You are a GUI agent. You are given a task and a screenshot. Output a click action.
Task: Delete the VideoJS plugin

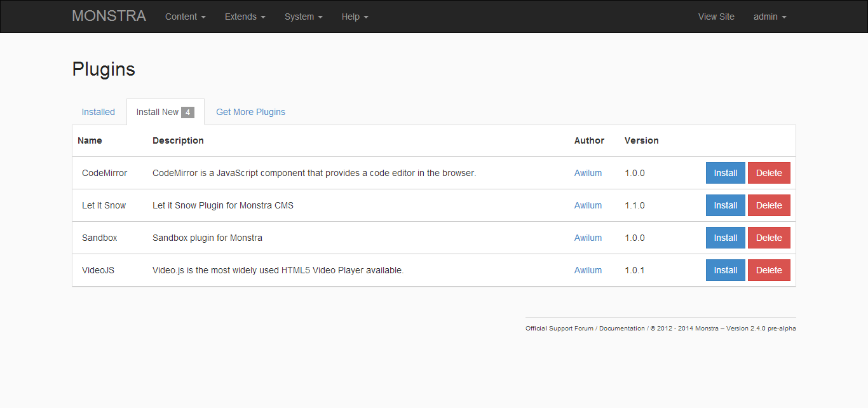tap(769, 270)
